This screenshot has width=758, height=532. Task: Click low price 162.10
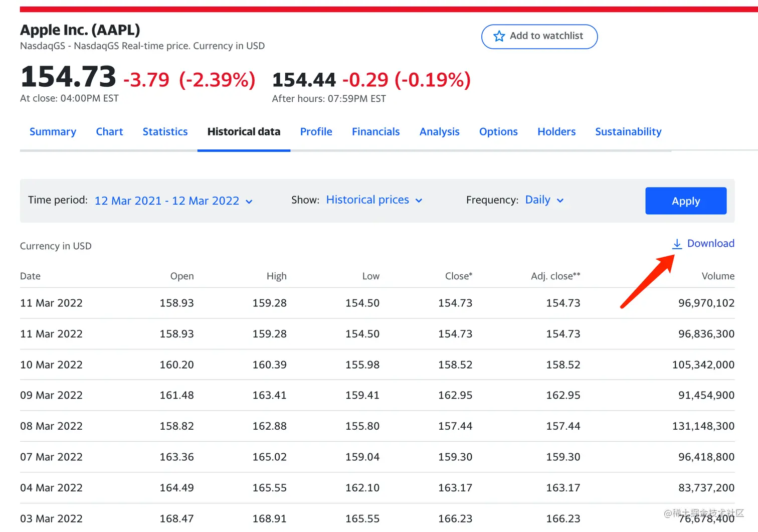(362, 487)
